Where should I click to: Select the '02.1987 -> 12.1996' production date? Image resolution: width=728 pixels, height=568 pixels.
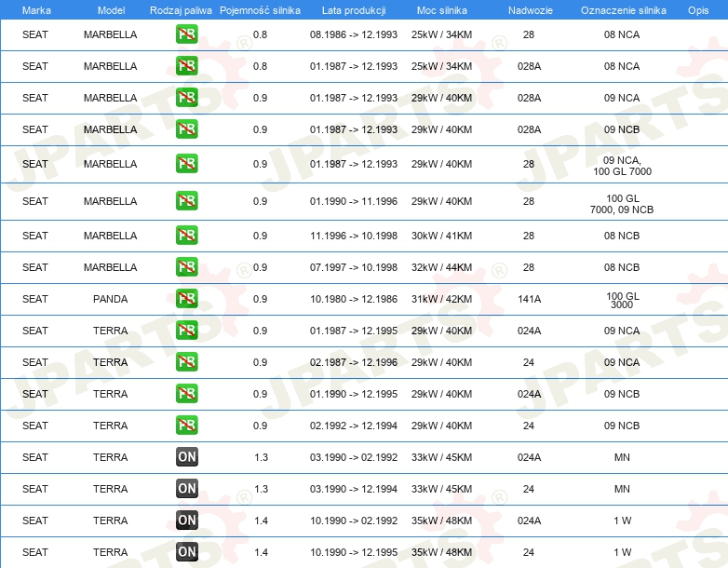[354, 362]
